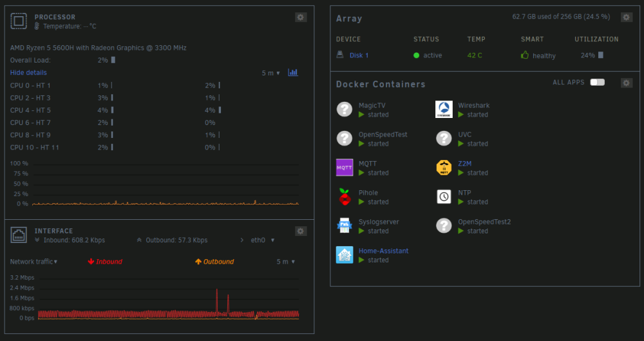Screen dimensions: 644x341
Task: Click the MagicTV container icon
Action: tap(345, 110)
